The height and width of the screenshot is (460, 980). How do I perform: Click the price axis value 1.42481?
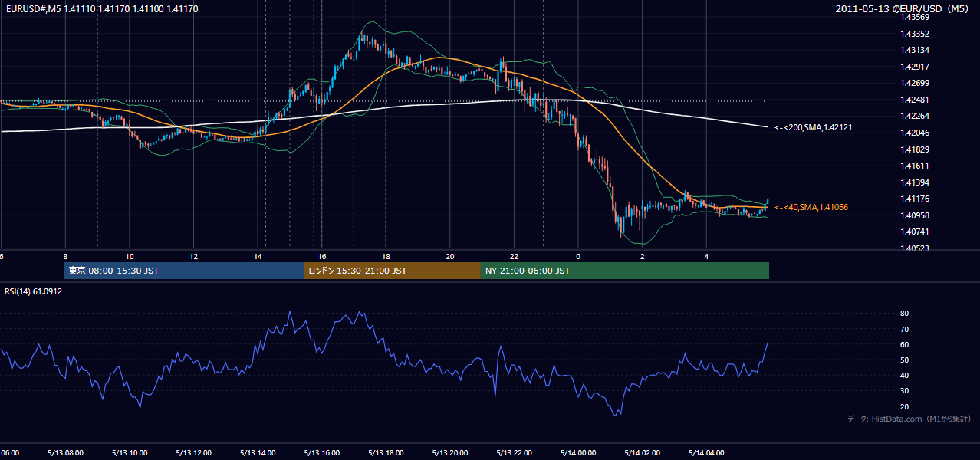(x=915, y=100)
